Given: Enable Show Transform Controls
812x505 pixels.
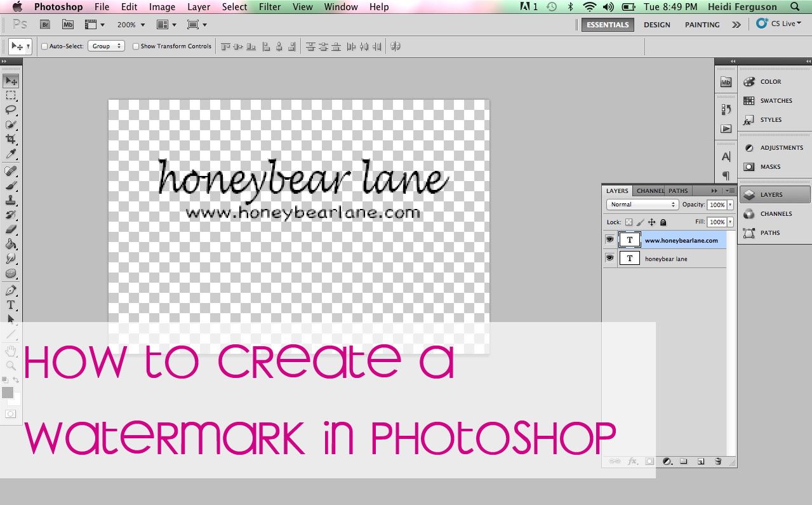Looking at the screenshot, I should [135, 46].
